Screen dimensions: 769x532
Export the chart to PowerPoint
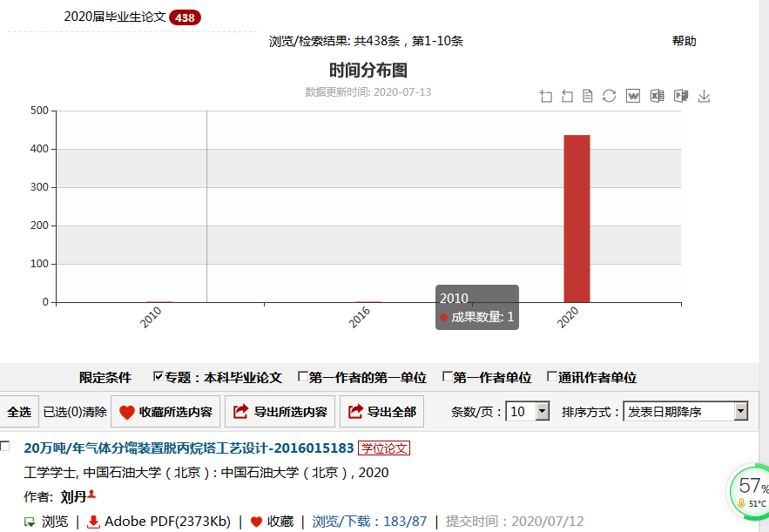681,96
